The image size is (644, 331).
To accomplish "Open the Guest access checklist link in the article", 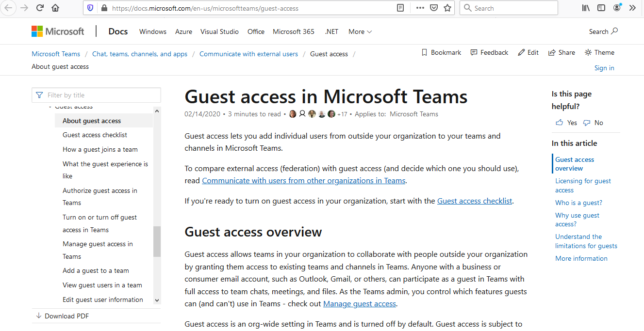I will pos(475,201).
